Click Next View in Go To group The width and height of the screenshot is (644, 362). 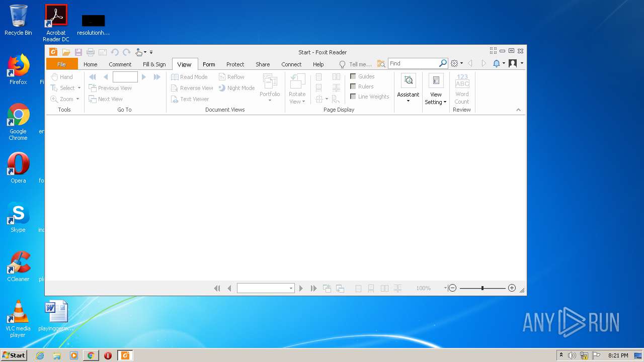click(x=106, y=99)
